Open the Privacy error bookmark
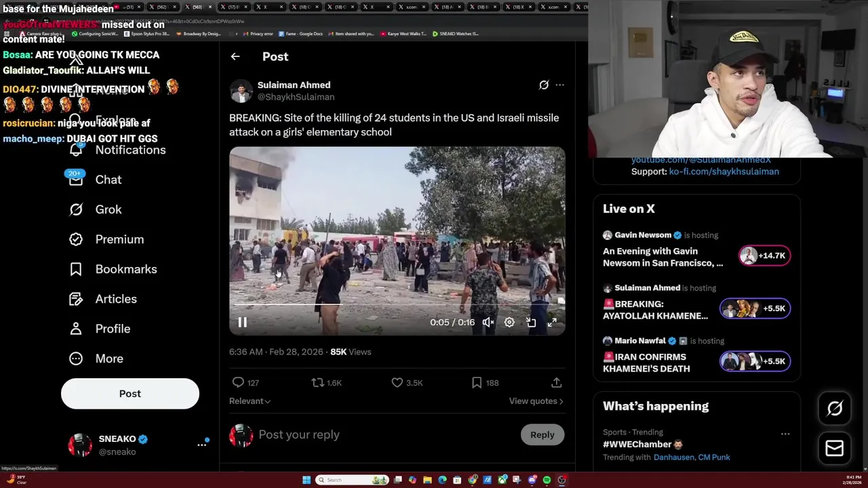Image resolution: width=868 pixels, height=488 pixels. (258, 33)
